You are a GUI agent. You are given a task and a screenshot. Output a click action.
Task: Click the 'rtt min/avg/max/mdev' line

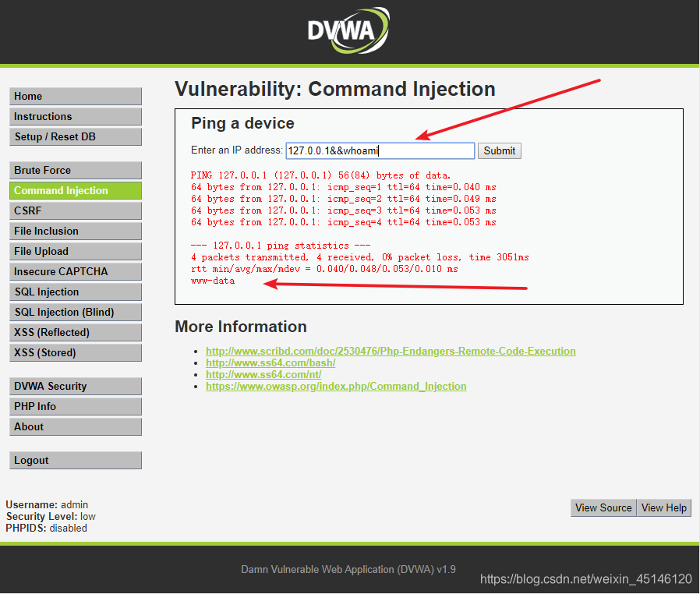coord(324,269)
